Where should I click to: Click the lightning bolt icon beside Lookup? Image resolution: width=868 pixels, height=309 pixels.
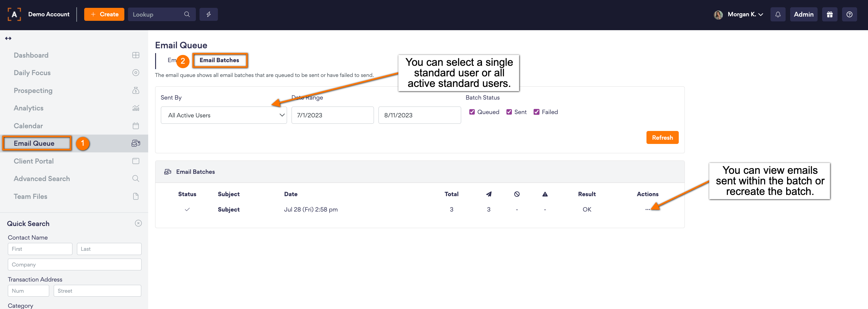click(209, 14)
